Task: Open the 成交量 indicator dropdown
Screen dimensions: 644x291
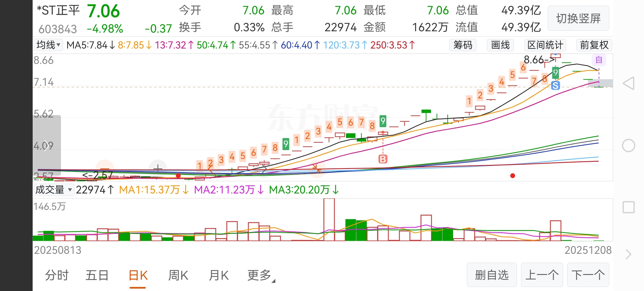Action: click(54, 190)
